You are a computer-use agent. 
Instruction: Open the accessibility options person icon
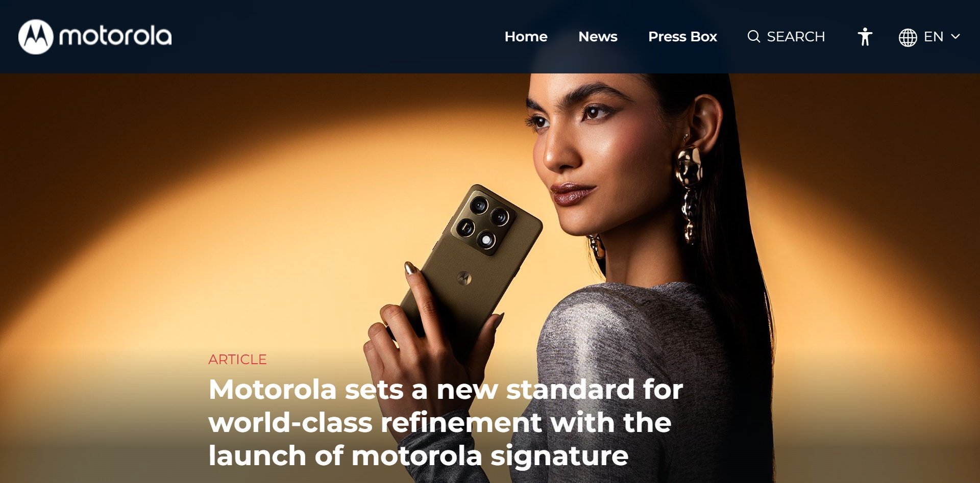865,37
